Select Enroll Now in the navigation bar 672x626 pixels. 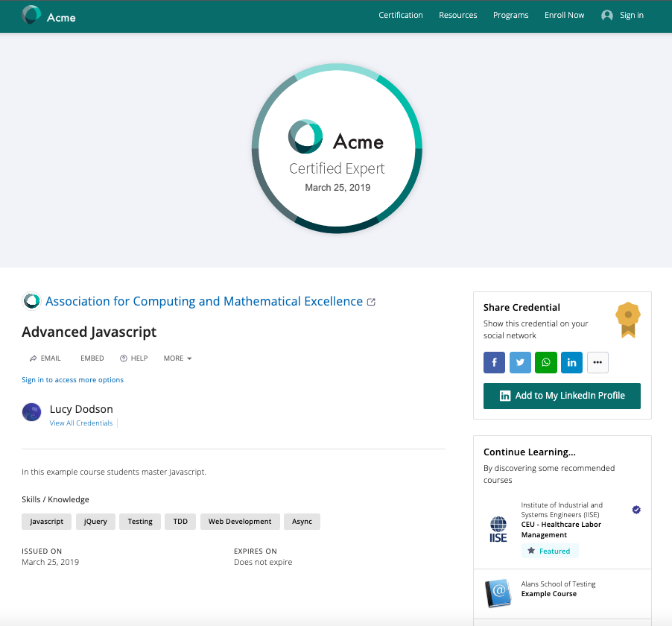564,15
